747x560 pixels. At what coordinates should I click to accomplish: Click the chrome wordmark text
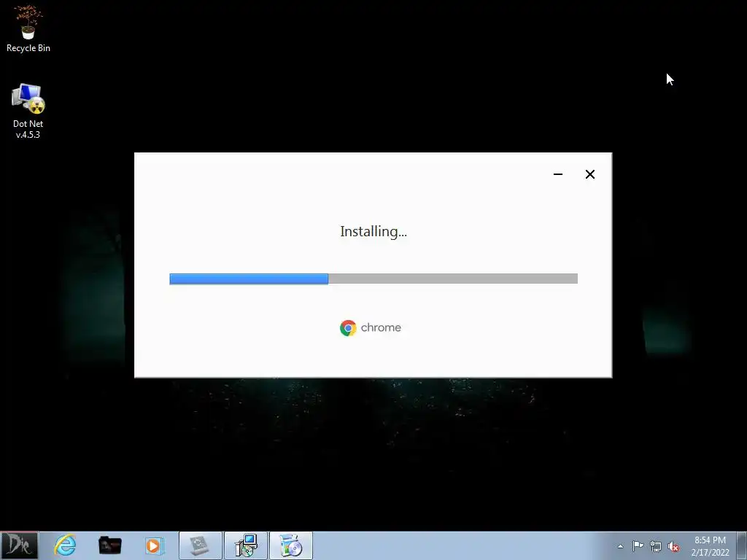pyautogui.click(x=381, y=327)
